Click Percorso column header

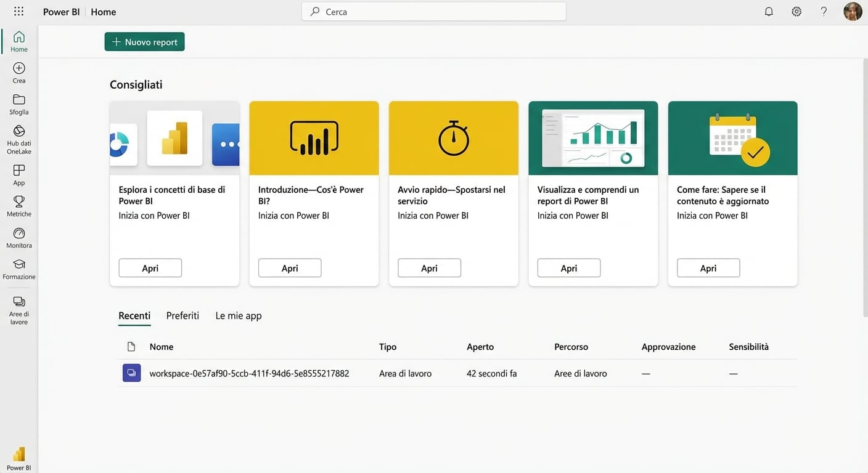tap(571, 347)
